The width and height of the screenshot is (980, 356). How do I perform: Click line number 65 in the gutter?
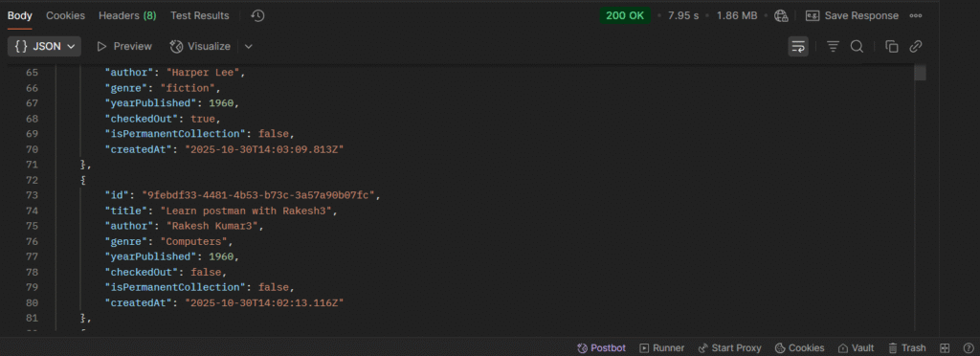pos(32,73)
